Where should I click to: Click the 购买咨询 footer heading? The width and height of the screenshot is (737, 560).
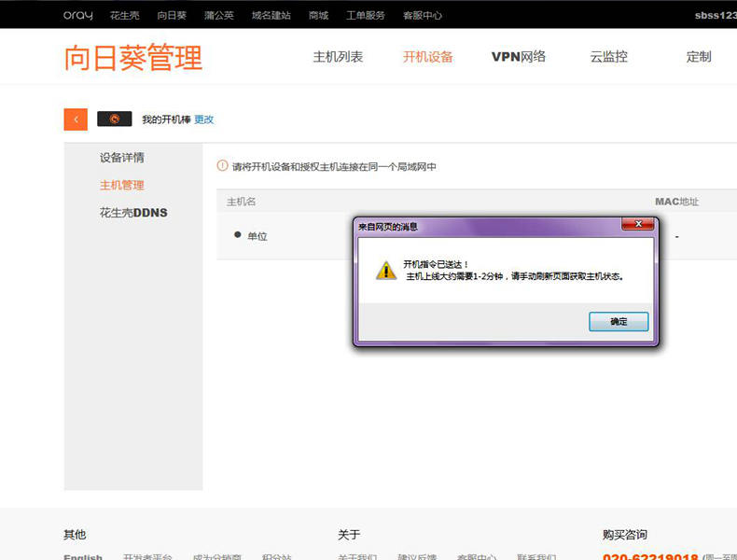625,535
